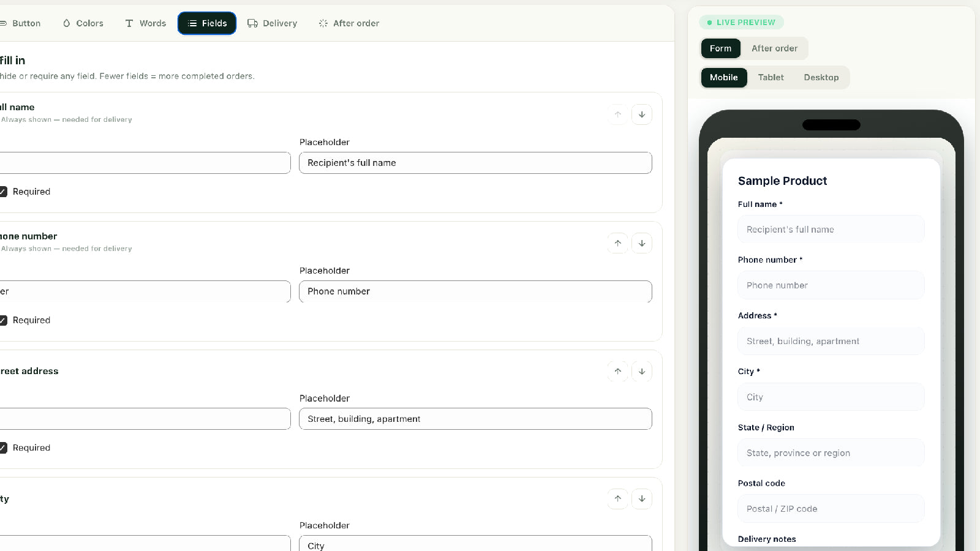Image resolution: width=980 pixels, height=551 pixels.
Task: Show the After order preview
Action: click(x=774, y=48)
